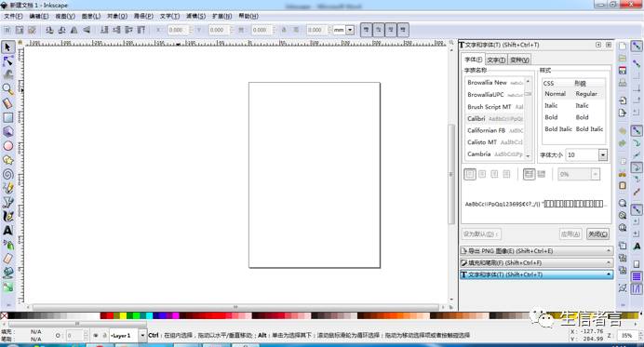Viewport: 644px width, 347px height.
Task: Open the 文件(F) menu
Action: click(x=14, y=16)
